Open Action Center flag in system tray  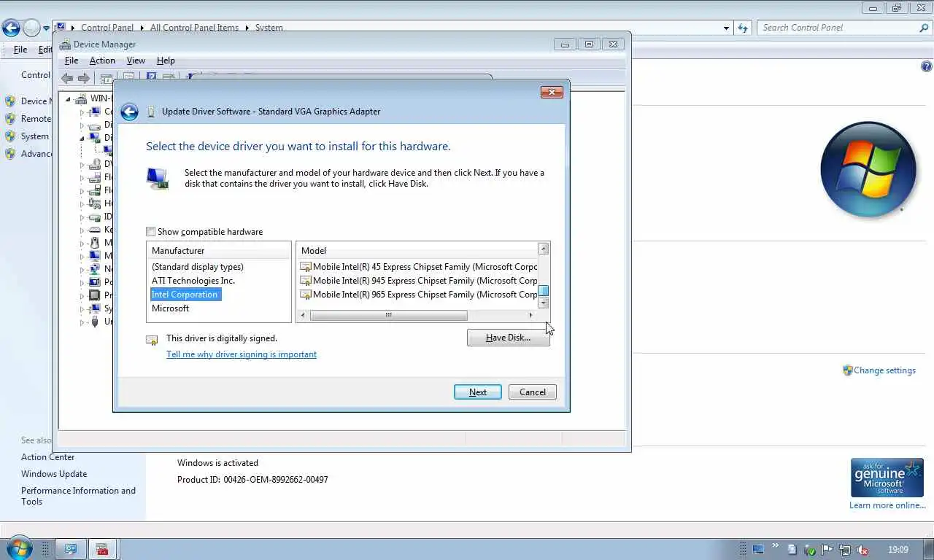click(827, 550)
